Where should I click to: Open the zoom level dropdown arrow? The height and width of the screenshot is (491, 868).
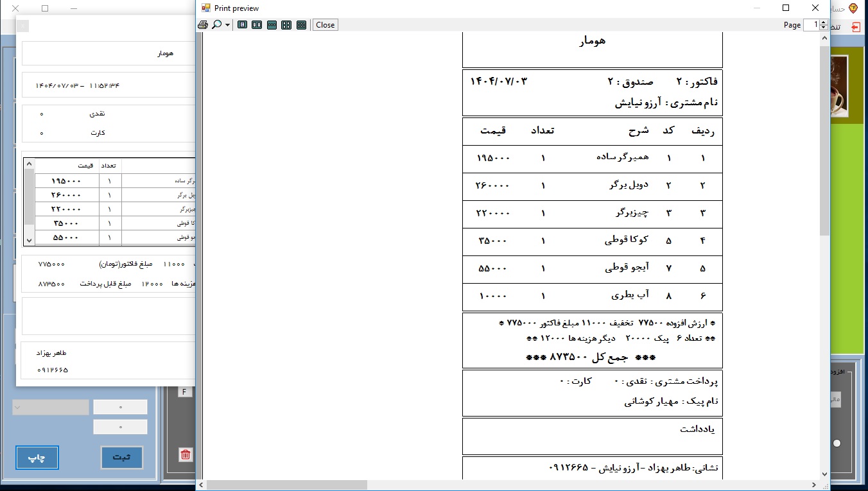[227, 25]
